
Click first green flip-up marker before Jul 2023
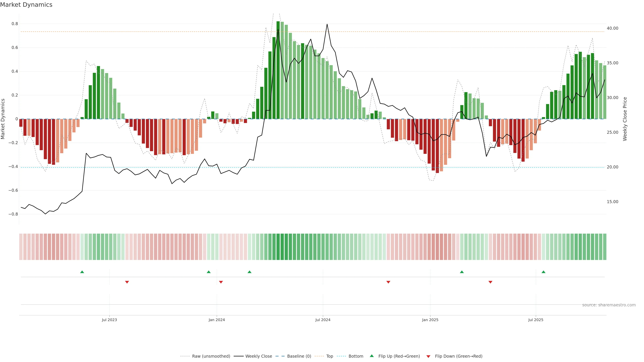(x=82, y=272)
